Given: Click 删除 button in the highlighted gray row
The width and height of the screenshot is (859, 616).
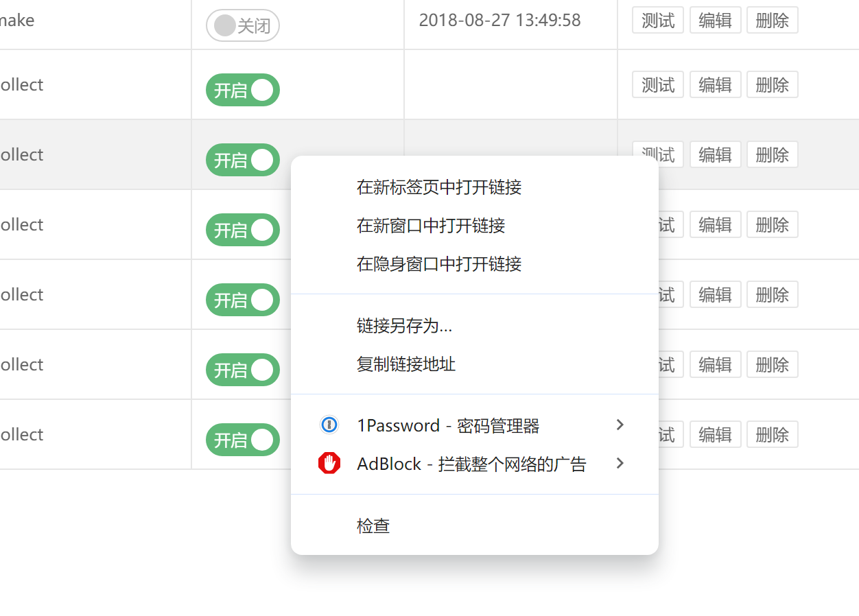Looking at the screenshot, I should [772, 154].
